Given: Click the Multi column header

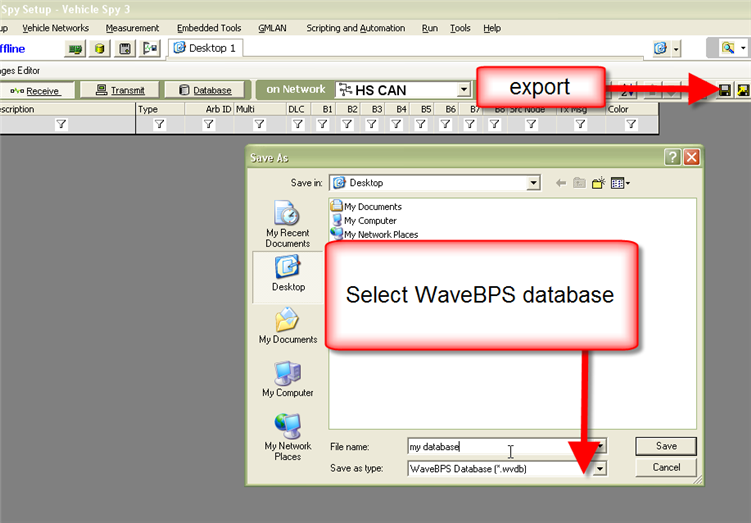Looking at the screenshot, I should click(x=260, y=110).
